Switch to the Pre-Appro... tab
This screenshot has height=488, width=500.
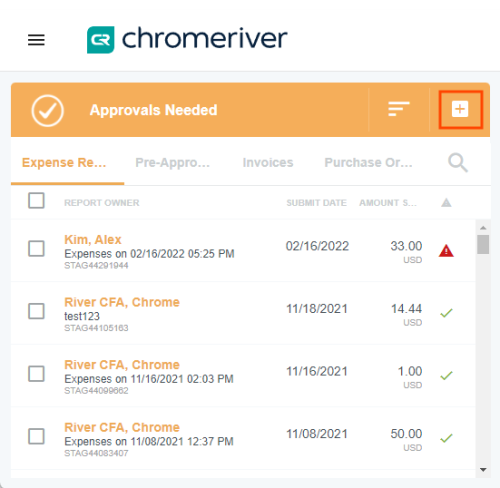pyautogui.click(x=172, y=163)
